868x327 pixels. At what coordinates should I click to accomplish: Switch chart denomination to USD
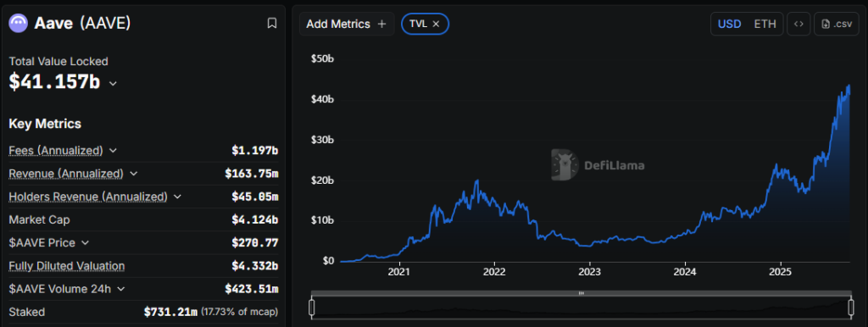click(730, 24)
